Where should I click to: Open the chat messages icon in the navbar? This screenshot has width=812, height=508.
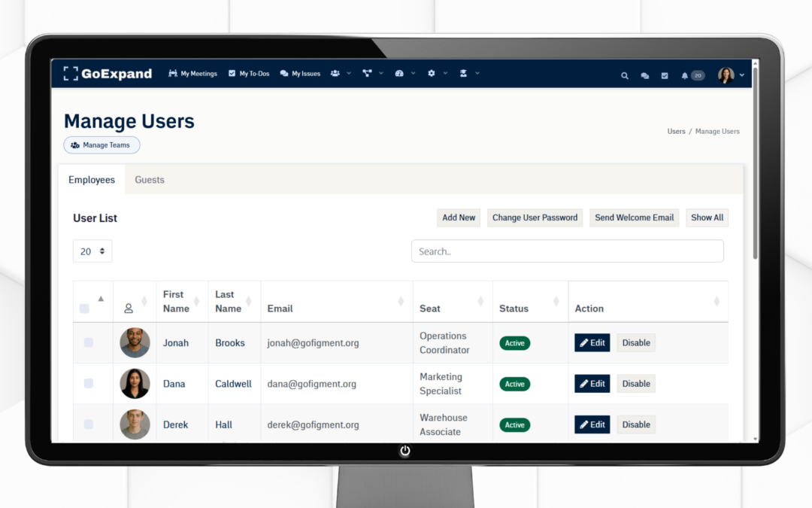pyautogui.click(x=645, y=75)
